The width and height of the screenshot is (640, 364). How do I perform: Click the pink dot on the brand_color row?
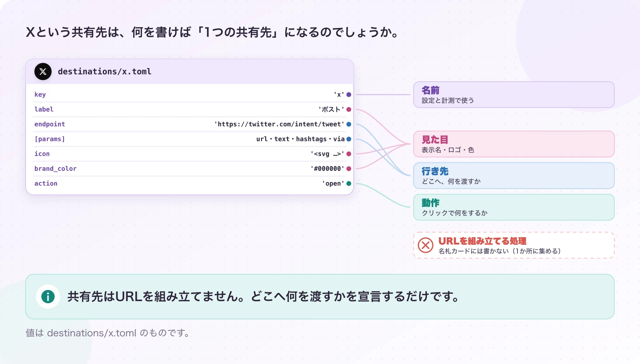[x=349, y=169]
